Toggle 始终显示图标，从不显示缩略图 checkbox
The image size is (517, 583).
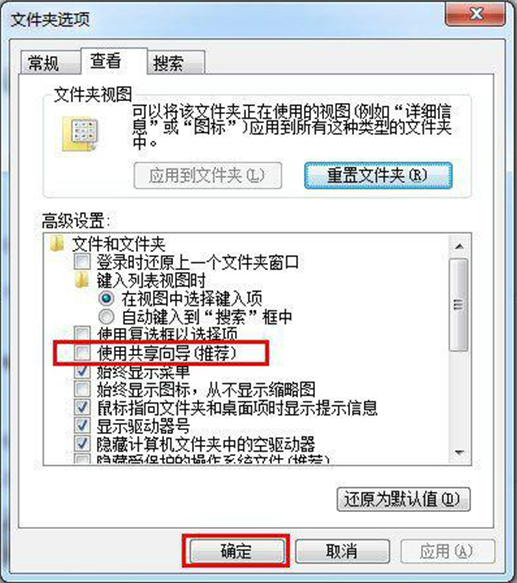(82, 389)
